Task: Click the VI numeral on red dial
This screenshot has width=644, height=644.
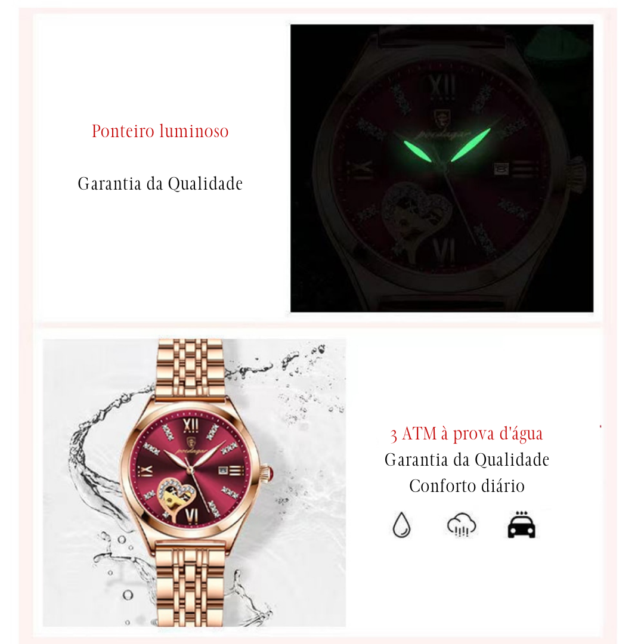Action: pyautogui.click(x=192, y=515)
